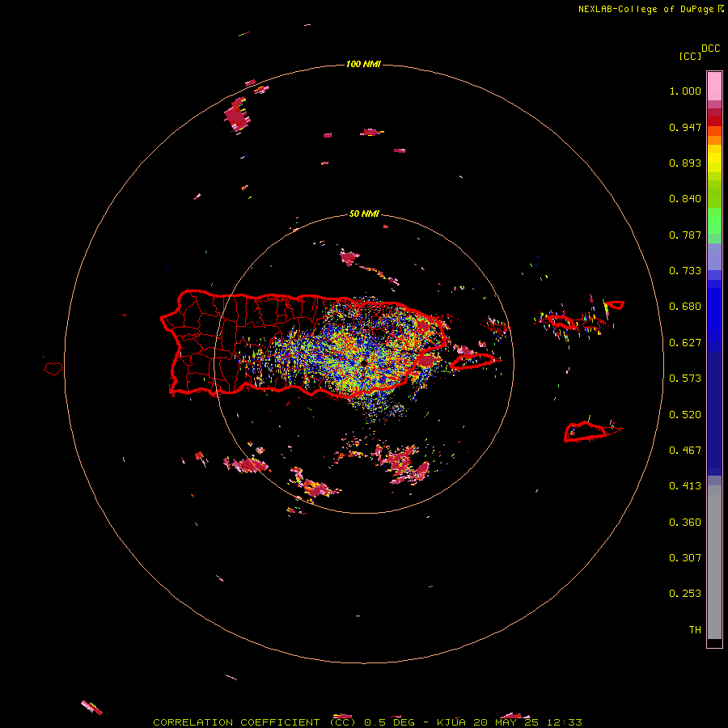The image size is (728, 728).
Task: Select the 0.627 legend value
Action: click(x=685, y=343)
